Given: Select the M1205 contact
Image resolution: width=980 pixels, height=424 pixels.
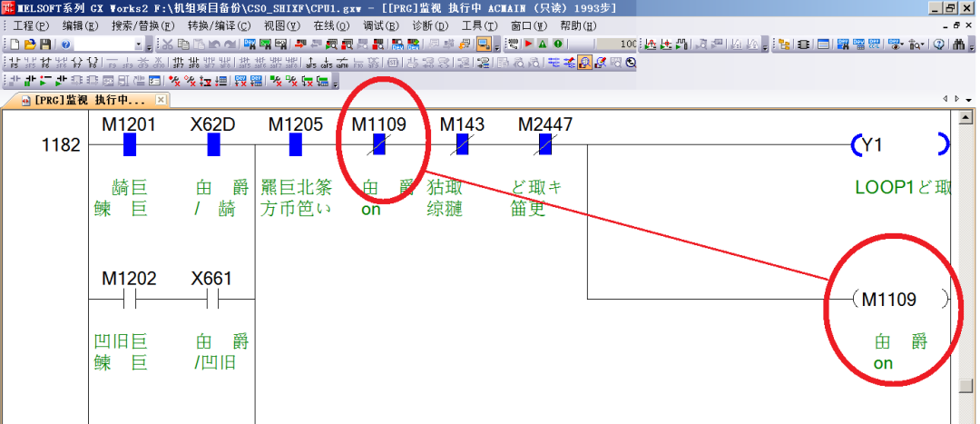Looking at the screenshot, I should click(296, 144).
